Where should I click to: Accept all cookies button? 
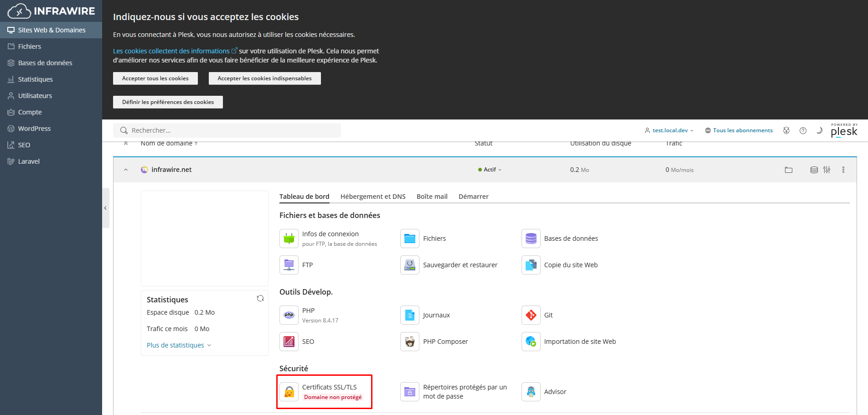[x=155, y=78]
